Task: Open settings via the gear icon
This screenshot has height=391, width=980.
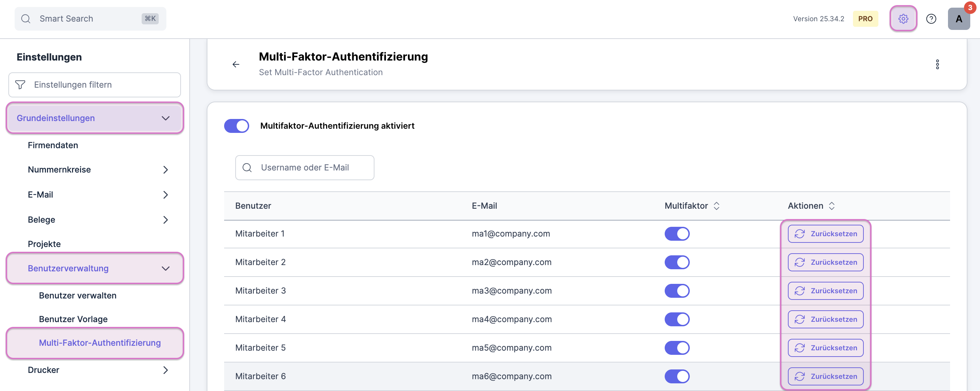Action: coord(903,19)
